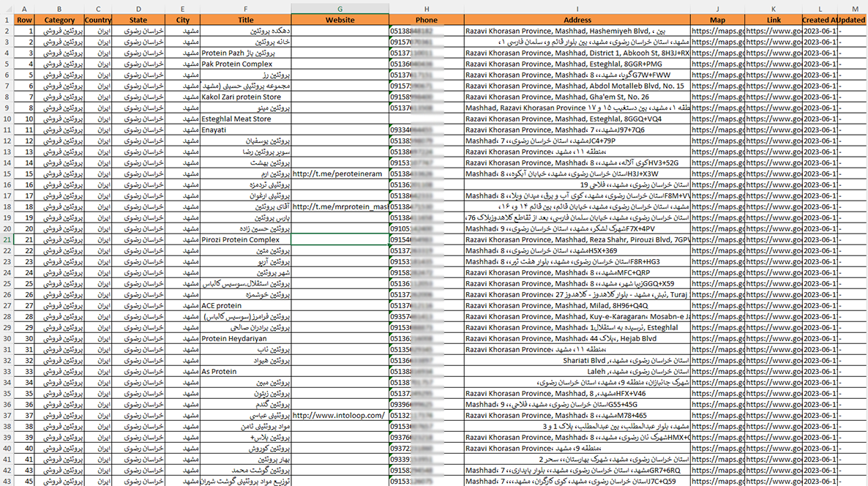The image size is (868, 486).
Task: Click the Updated header cell
Action: (x=852, y=20)
